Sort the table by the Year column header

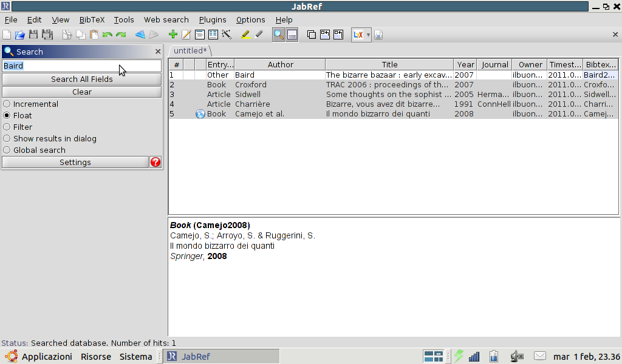coord(465,64)
